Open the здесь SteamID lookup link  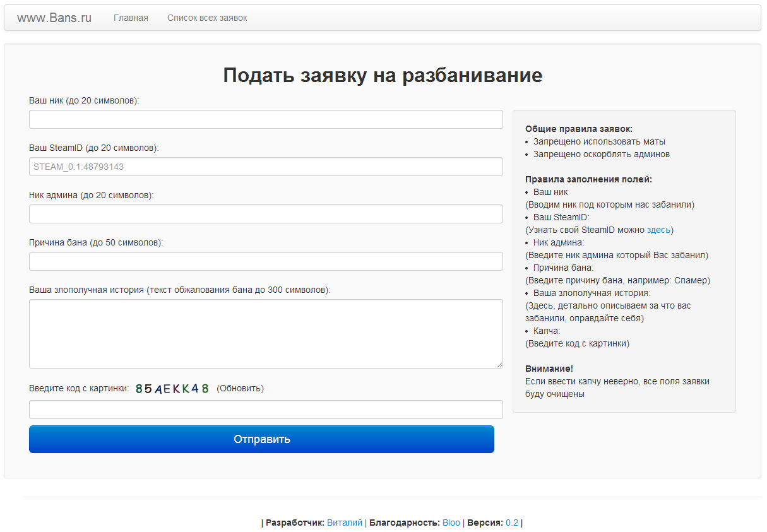(658, 230)
